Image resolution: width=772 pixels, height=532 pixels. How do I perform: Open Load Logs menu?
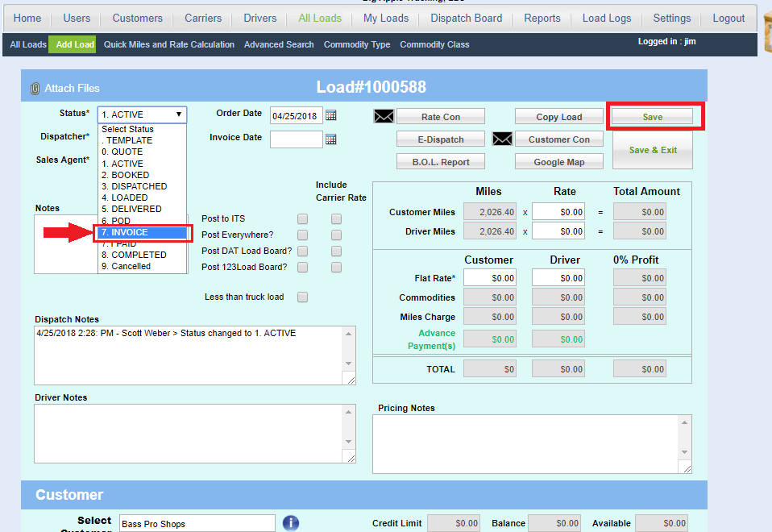(607, 19)
